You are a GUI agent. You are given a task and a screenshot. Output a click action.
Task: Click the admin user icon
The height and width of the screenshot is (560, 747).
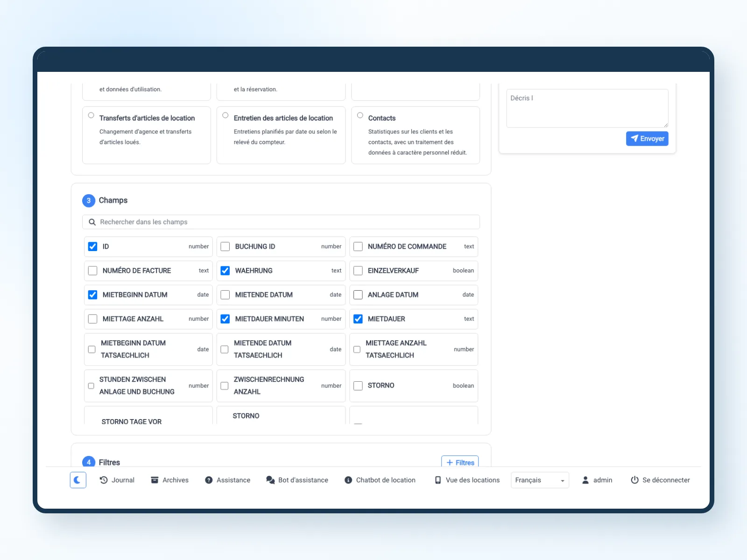coord(585,480)
